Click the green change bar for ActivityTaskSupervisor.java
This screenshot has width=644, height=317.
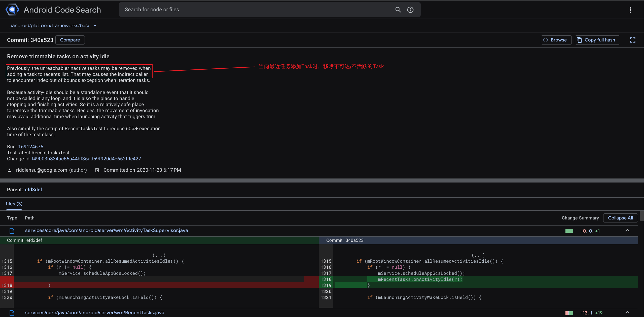[569, 231]
